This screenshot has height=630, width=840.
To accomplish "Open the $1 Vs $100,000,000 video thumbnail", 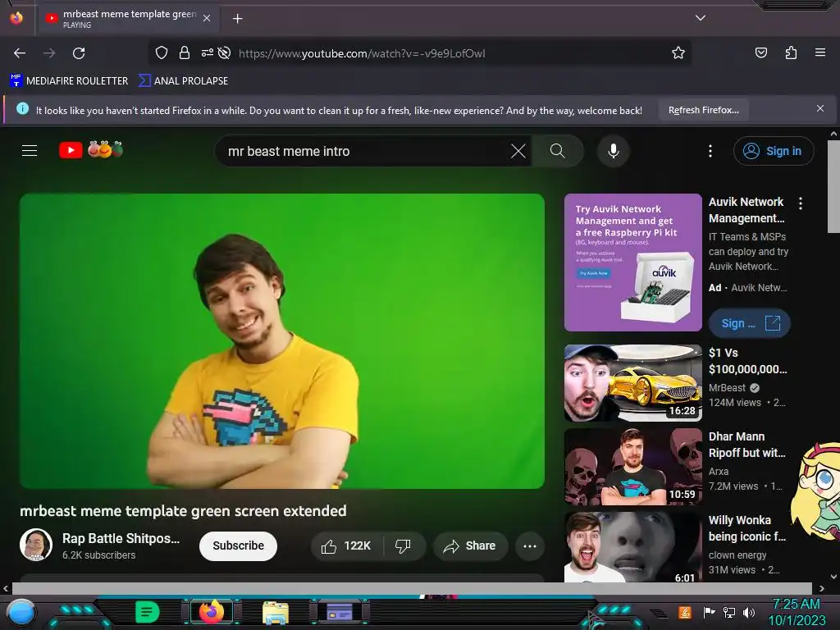I will click(x=632, y=383).
